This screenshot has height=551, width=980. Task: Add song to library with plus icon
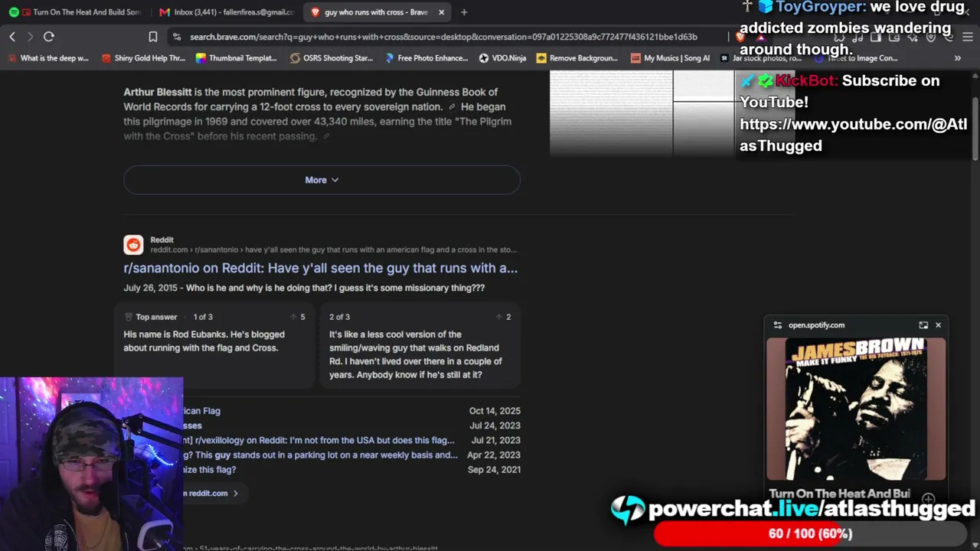(x=929, y=498)
